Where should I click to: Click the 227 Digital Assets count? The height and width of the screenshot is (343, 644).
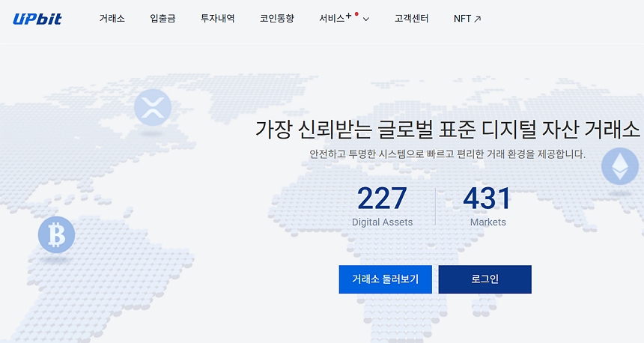pyautogui.click(x=383, y=206)
